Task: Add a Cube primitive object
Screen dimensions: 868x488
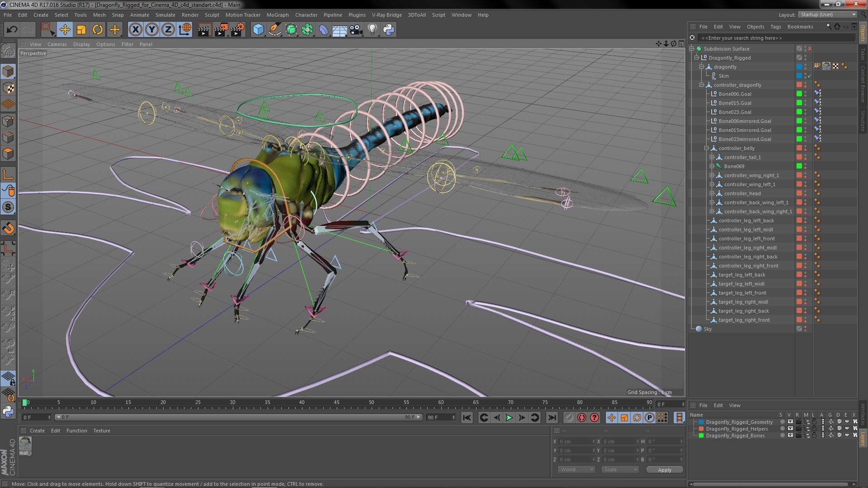Action: point(258,30)
